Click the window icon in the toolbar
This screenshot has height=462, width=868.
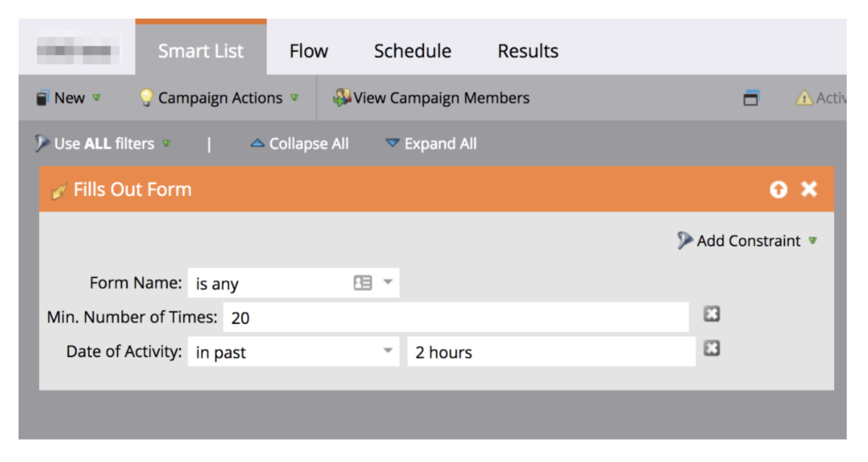point(751,98)
